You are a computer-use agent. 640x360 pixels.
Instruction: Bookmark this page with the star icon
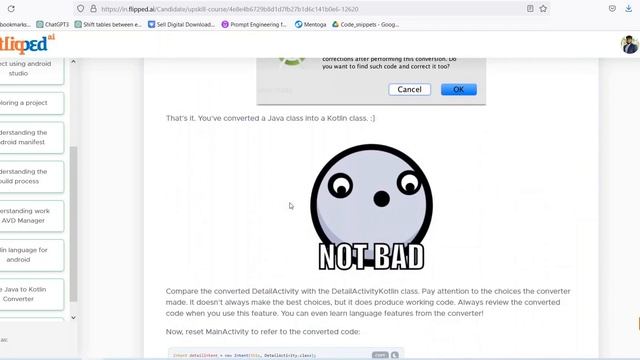pos(543,9)
